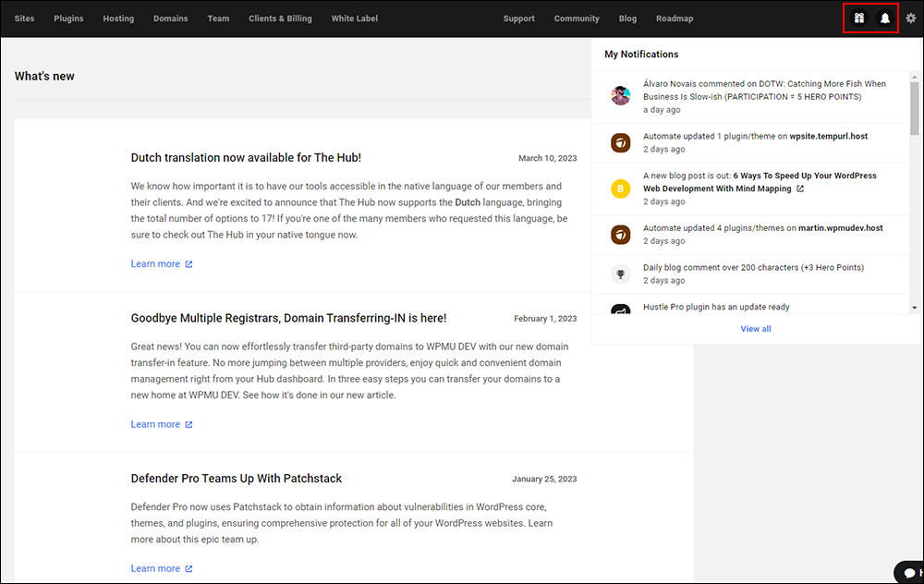Image resolution: width=924 pixels, height=584 pixels.
Task: Open the Sites menu
Action: 25,18
